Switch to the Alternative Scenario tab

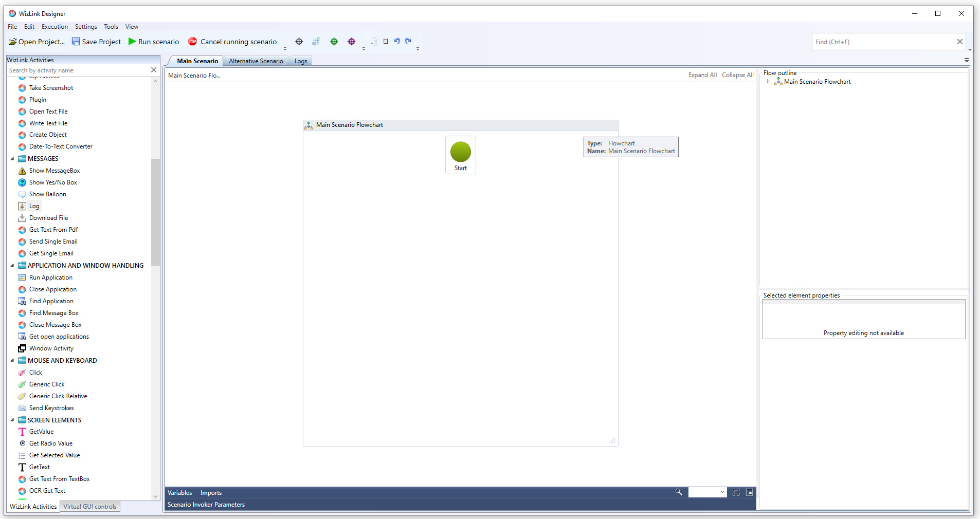click(x=256, y=61)
